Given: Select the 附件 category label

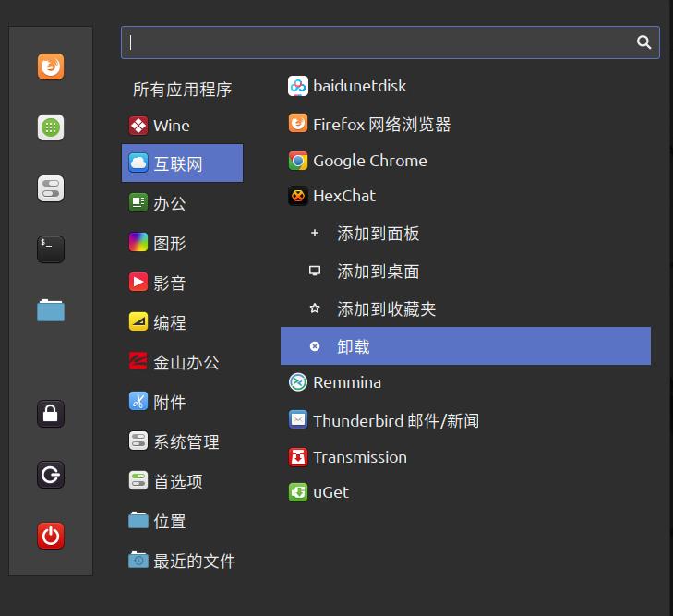Looking at the screenshot, I should pos(170,403).
